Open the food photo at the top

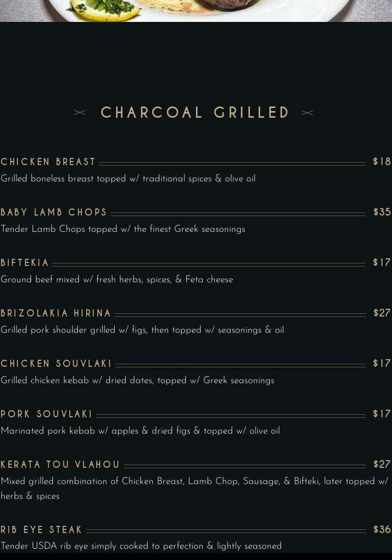tap(196, 10)
